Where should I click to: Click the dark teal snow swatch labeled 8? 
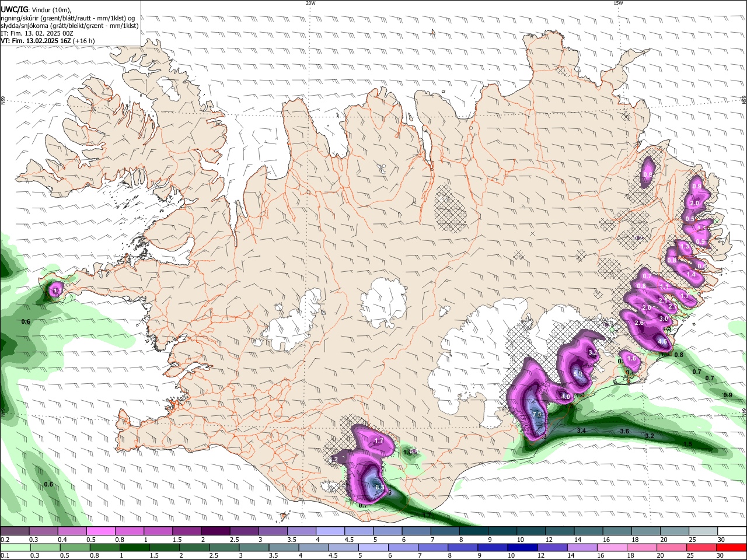coord(474,531)
